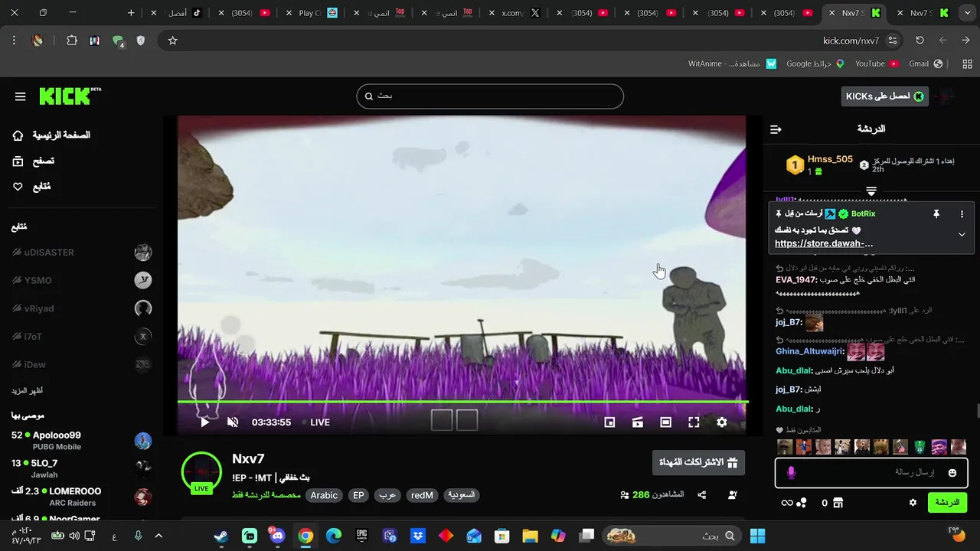
Task: Open Nxv7 streamer avatar
Action: (201, 472)
